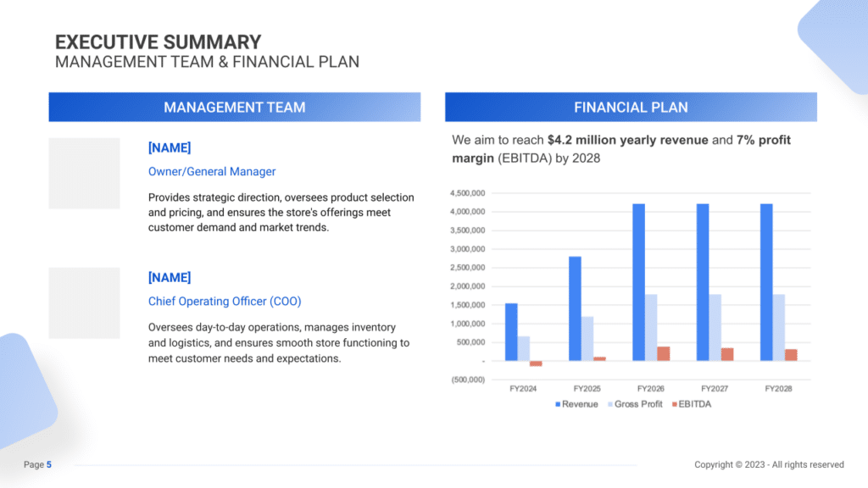Select the FY2026 Revenue bar
The height and width of the screenshot is (488, 868).
(639, 282)
